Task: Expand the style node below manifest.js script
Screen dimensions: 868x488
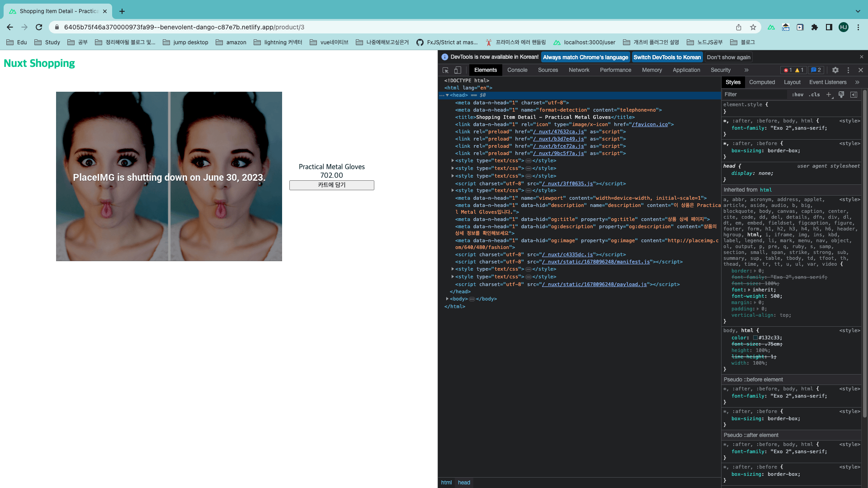Action: coord(453,269)
